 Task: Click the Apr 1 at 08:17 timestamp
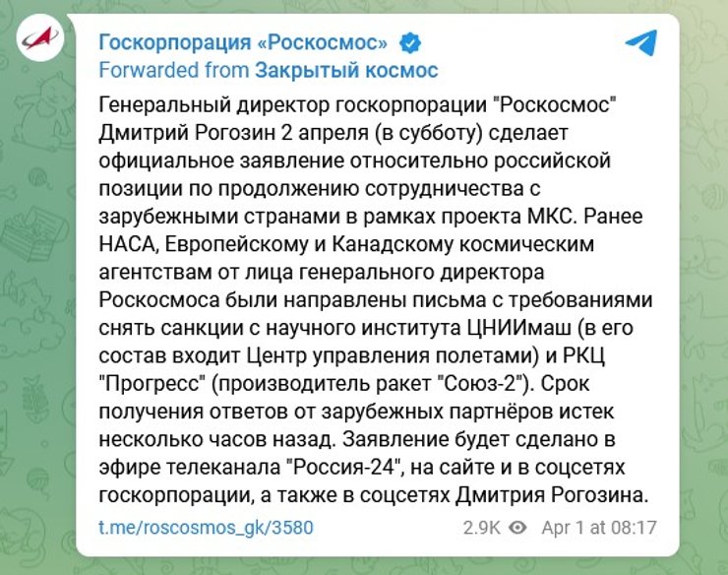click(598, 528)
